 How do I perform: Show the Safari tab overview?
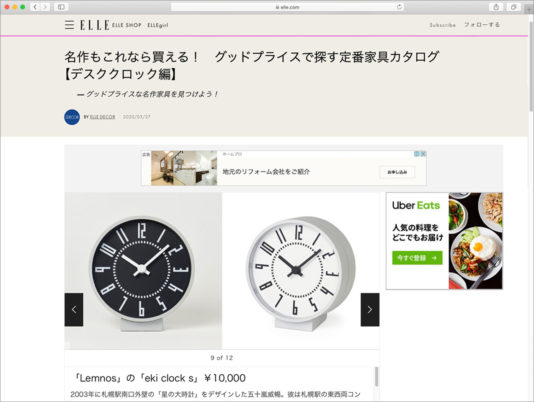click(x=513, y=7)
